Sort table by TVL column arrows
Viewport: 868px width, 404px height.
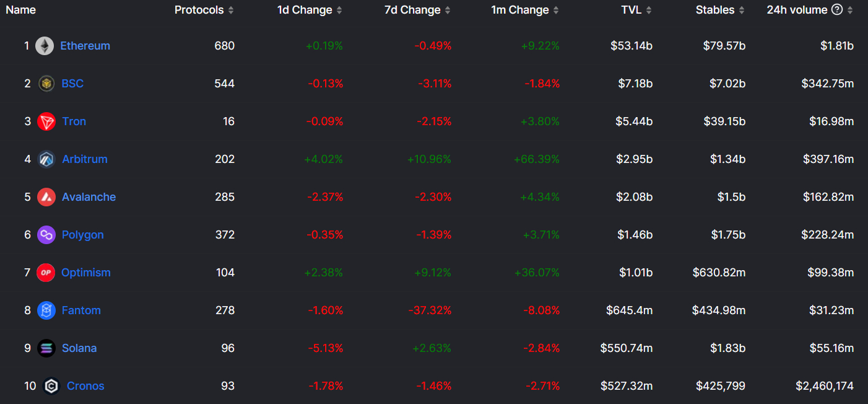[649, 11]
